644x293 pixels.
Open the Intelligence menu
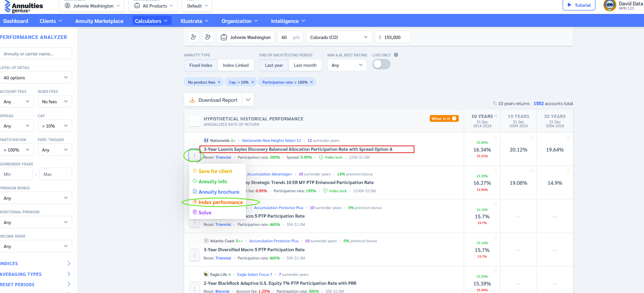288,21
